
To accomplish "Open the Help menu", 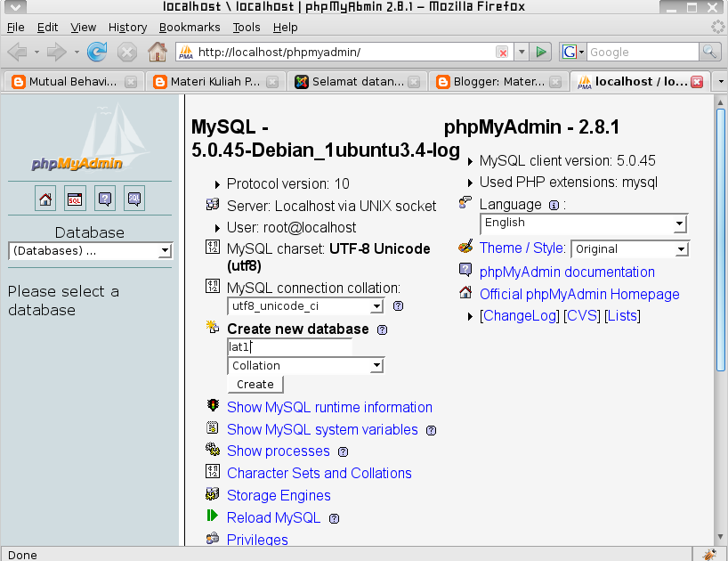I will [285, 28].
